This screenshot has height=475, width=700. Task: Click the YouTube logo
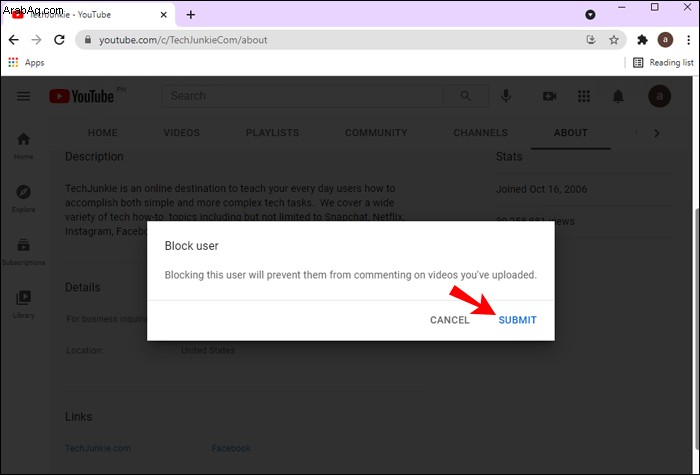click(81, 96)
